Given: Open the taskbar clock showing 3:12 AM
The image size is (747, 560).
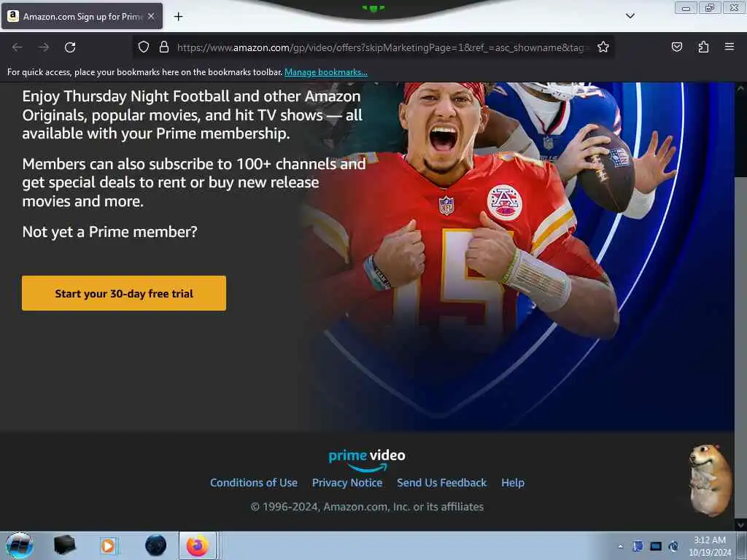Looking at the screenshot, I should [x=710, y=546].
